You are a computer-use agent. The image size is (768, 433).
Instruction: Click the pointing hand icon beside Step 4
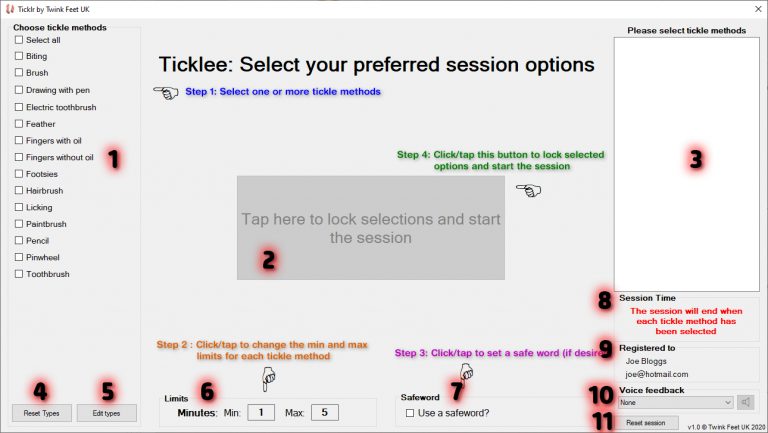pyautogui.click(x=528, y=190)
